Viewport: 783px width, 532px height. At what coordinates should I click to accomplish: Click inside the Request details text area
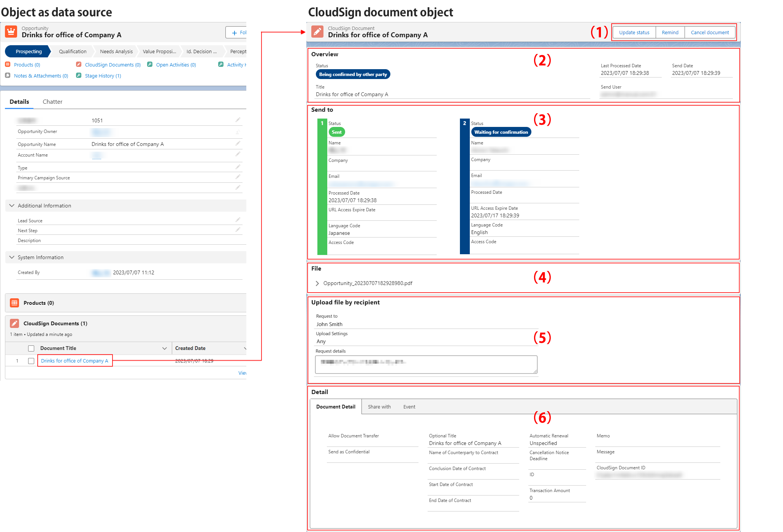coord(426,365)
